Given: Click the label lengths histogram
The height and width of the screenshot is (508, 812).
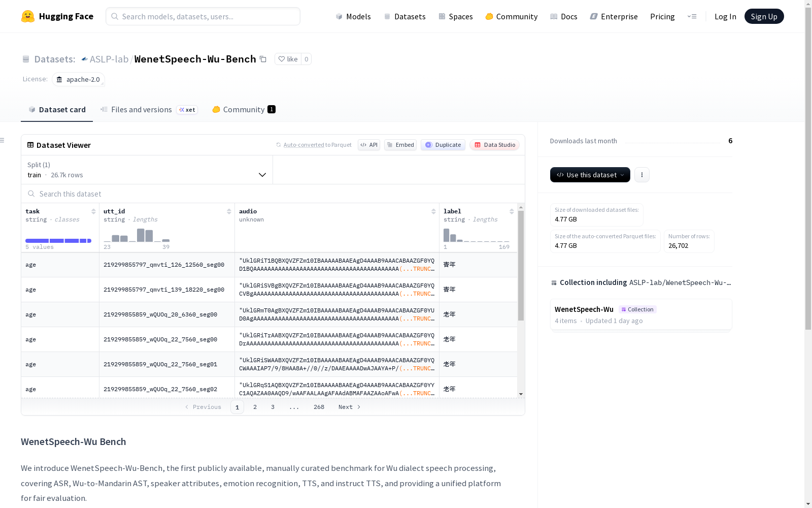Looking at the screenshot, I should (477, 235).
